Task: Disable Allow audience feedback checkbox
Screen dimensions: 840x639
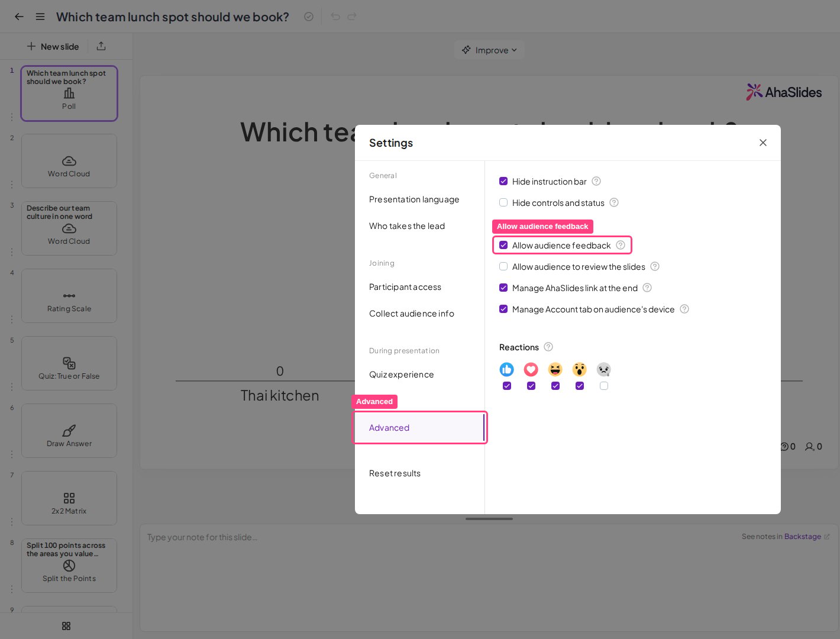Action: coord(503,245)
